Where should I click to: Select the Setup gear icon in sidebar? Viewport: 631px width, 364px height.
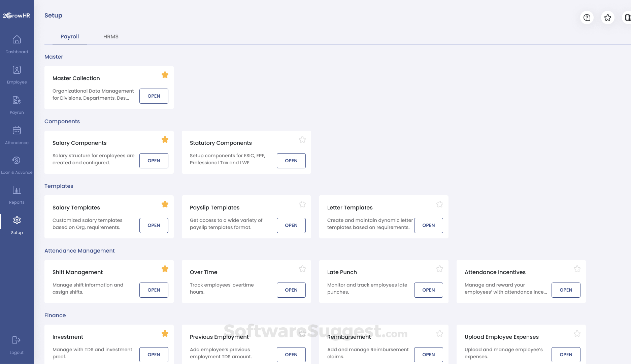click(x=16, y=220)
